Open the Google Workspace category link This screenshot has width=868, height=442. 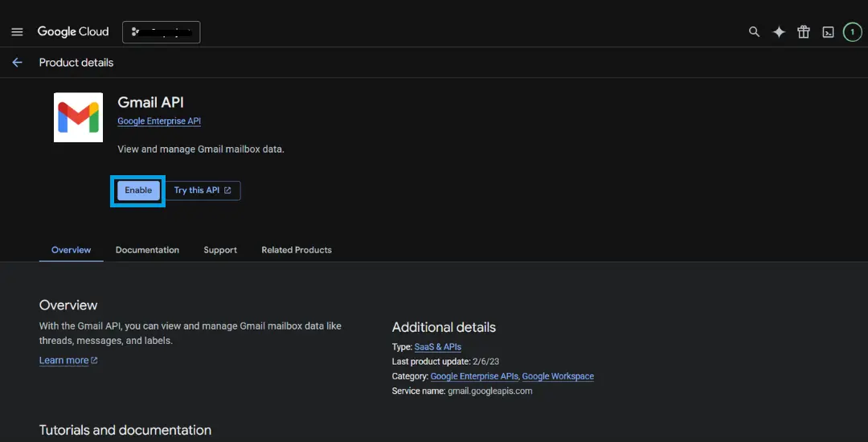pyautogui.click(x=558, y=376)
